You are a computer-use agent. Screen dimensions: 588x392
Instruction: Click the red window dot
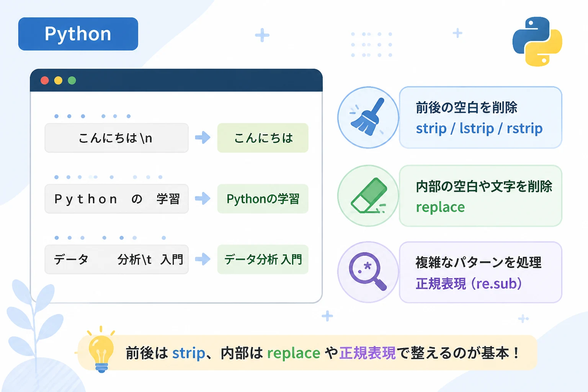coord(45,80)
